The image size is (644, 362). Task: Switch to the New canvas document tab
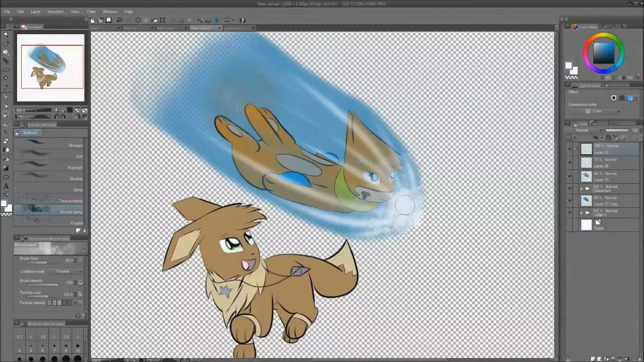(205, 28)
